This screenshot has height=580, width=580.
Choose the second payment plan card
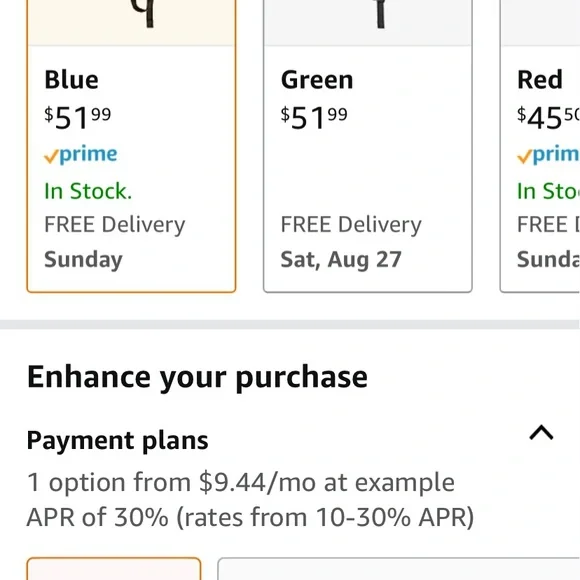pos(399,569)
